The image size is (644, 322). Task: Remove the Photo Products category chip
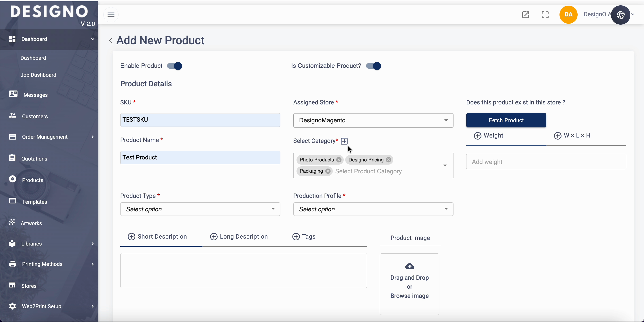339,160
